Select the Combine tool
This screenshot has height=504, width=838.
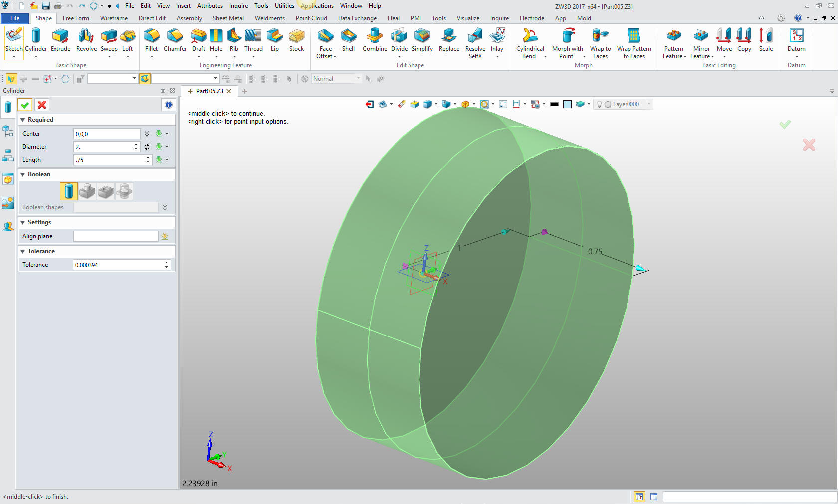[x=375, y=40]
